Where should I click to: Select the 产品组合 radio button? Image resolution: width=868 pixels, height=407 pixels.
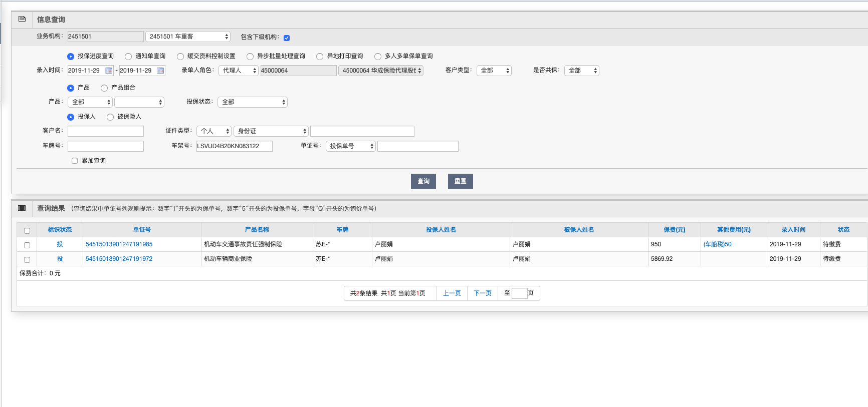[104, 88]
